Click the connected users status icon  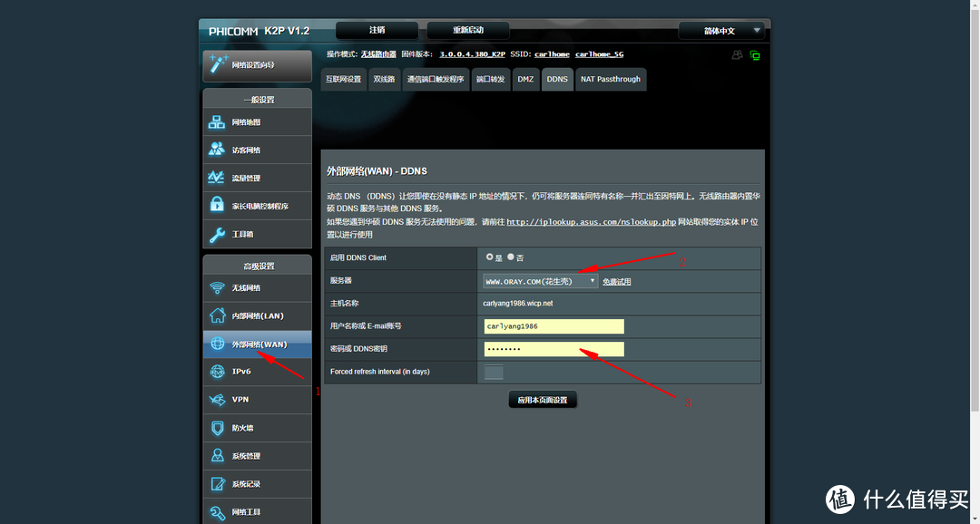click(737, 55)
